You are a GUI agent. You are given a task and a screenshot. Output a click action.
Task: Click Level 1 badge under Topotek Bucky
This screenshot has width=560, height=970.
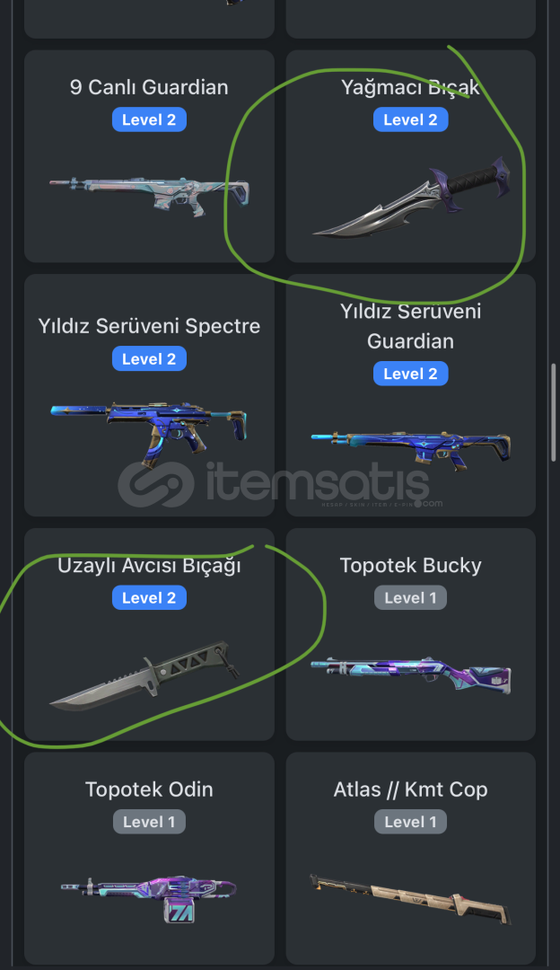point(410,597)
